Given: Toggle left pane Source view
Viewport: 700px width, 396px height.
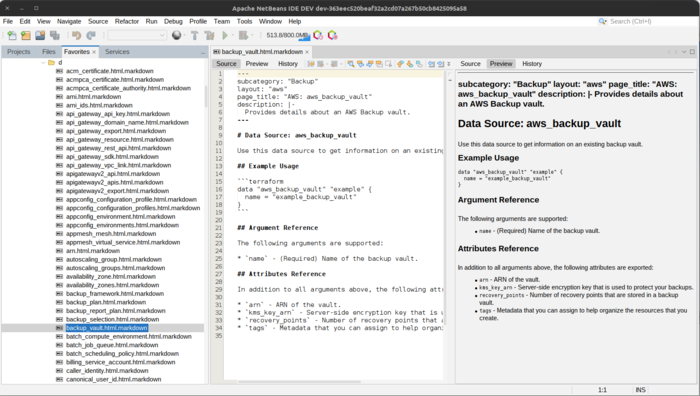Looking at the screenshot, I should pyautogui.click(x=226, y=64).
